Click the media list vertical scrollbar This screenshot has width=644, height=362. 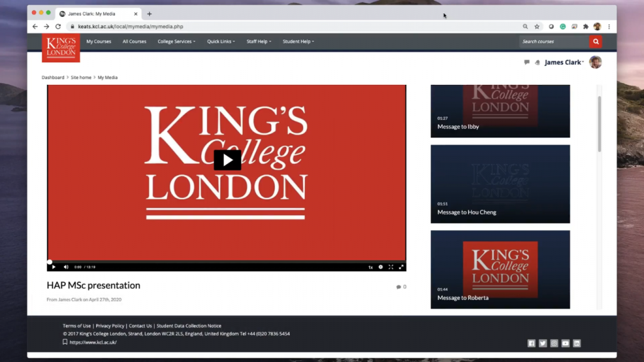tap(599, 124)
